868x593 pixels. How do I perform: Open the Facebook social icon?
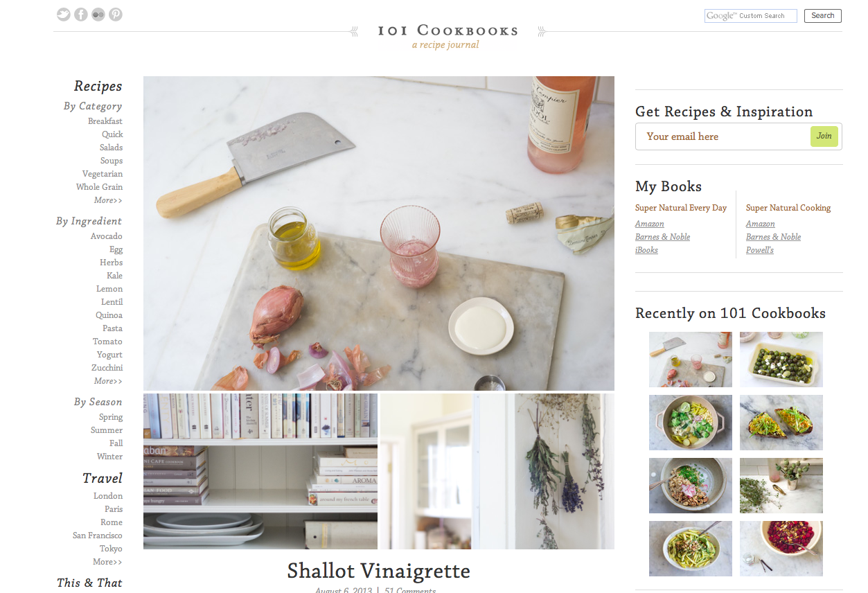point(81,15)
